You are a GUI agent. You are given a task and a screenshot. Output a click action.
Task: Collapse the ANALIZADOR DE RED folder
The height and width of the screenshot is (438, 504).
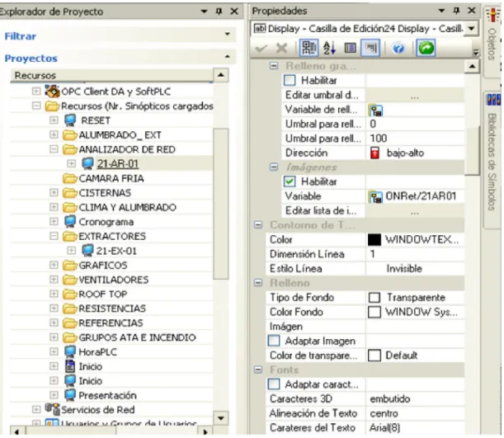(x=54, y=149)
